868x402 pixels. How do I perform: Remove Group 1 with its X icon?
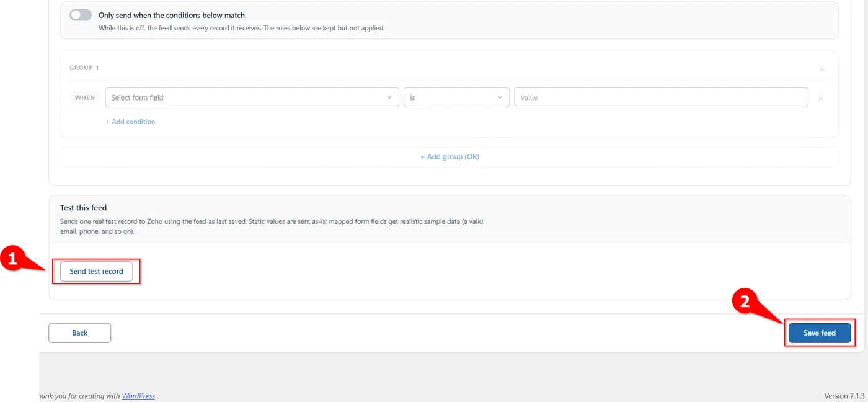[822, 69]
